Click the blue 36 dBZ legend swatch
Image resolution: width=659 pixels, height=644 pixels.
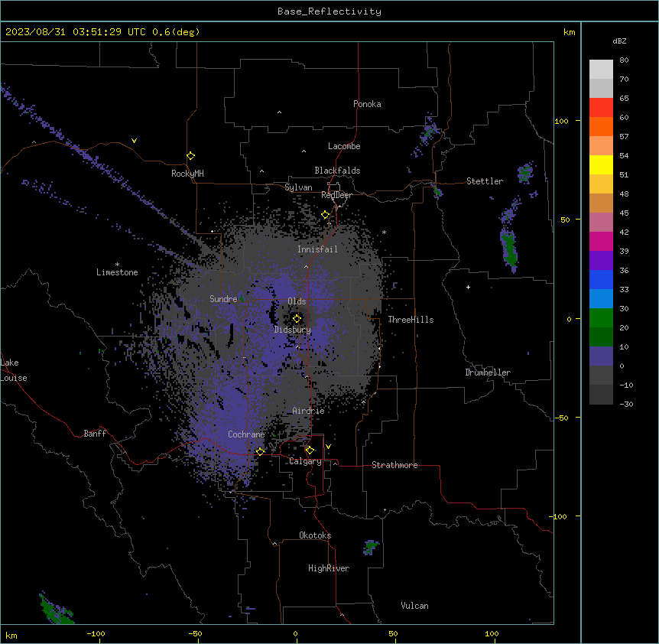601,279
